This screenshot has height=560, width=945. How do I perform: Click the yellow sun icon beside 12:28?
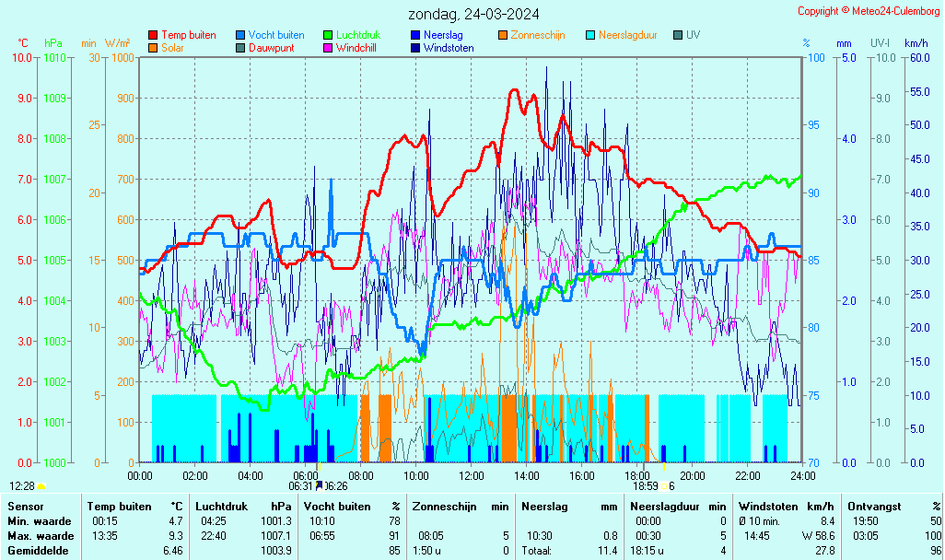(41, 485)
